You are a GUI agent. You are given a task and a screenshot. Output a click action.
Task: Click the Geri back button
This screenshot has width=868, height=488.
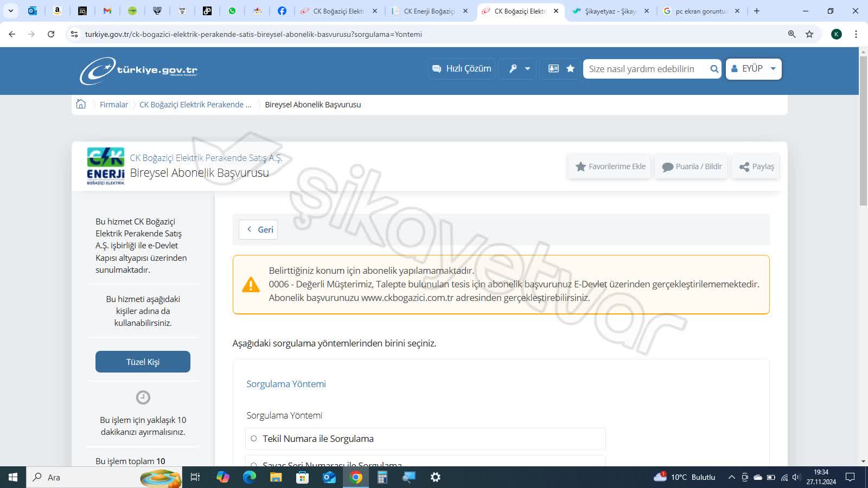click(x=258, y=229)
